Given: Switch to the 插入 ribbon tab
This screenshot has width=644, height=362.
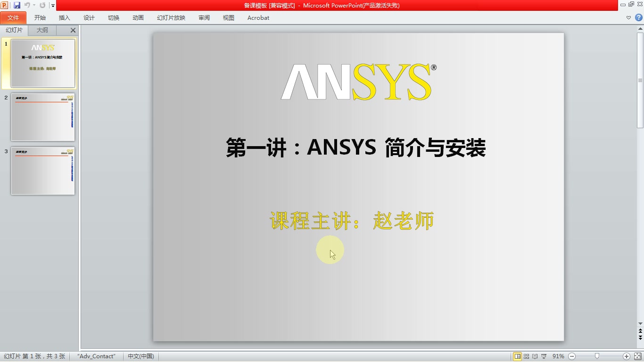Looking at the screenshot, I should [x=65, y=18].
